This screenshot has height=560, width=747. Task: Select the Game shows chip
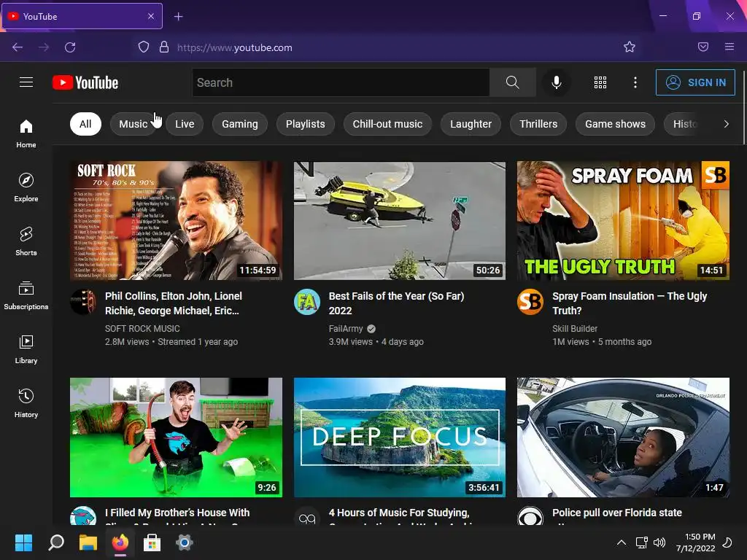(x=615, y=124)
